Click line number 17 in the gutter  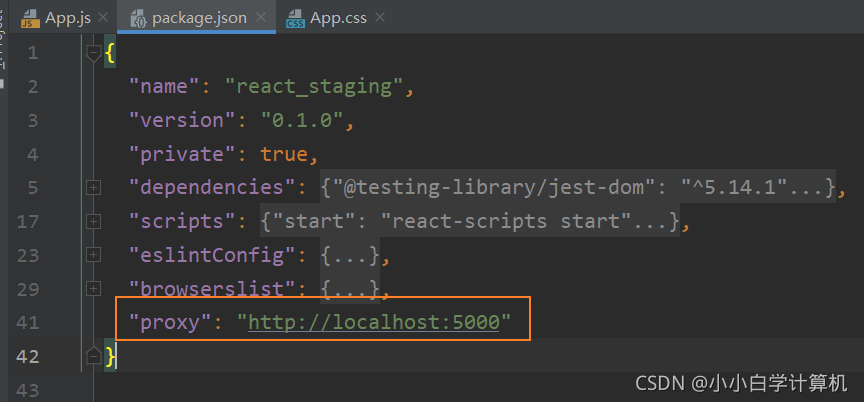[28, 222]
